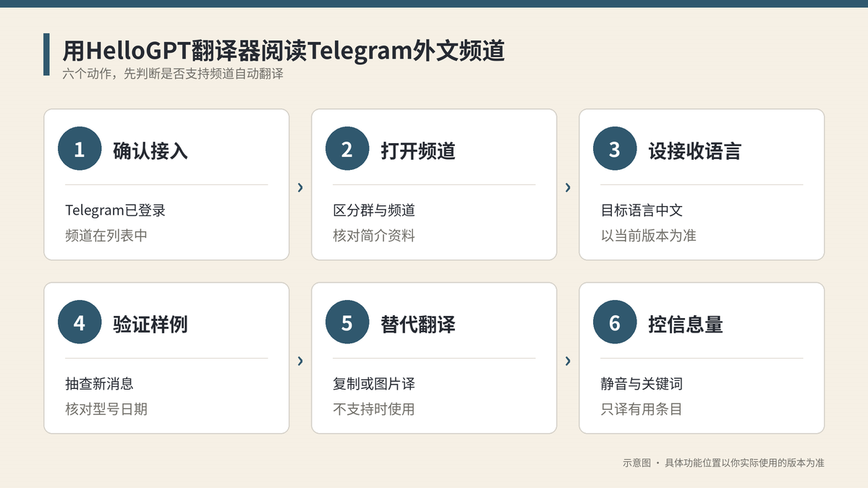Select the line 目标语言中文

click(x=642, y=210)
